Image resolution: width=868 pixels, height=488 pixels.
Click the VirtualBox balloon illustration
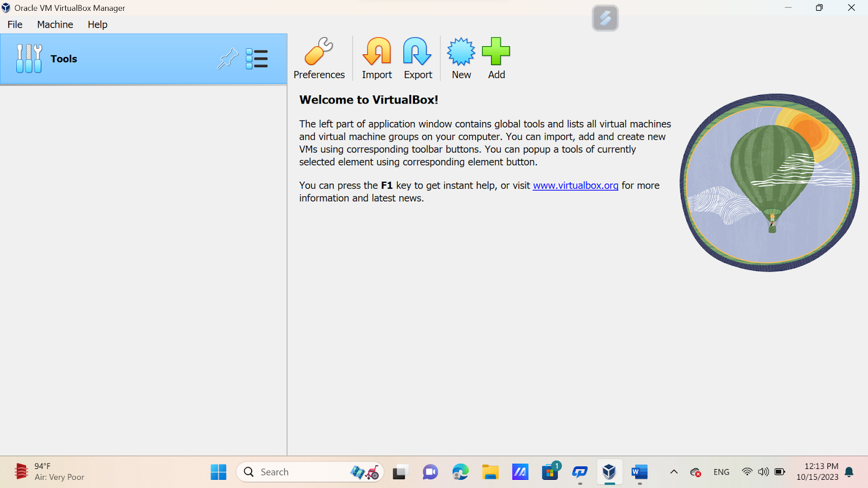[769, 183]
